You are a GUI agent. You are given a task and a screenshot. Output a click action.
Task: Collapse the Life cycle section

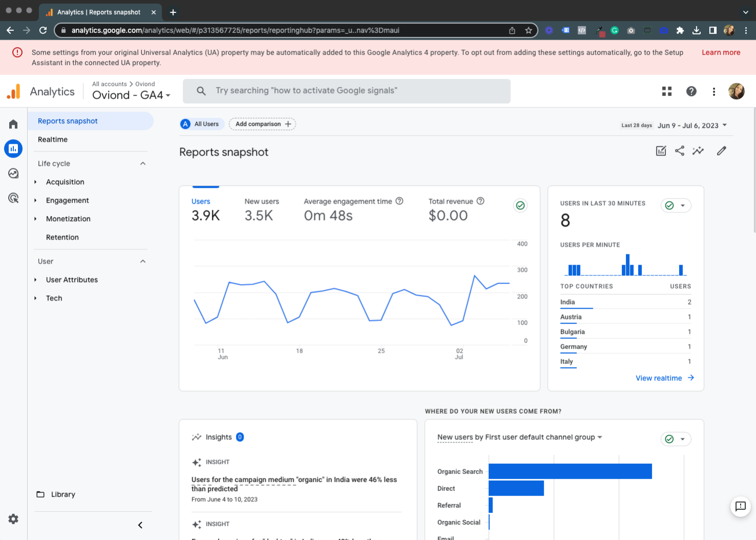click(143, 163)
